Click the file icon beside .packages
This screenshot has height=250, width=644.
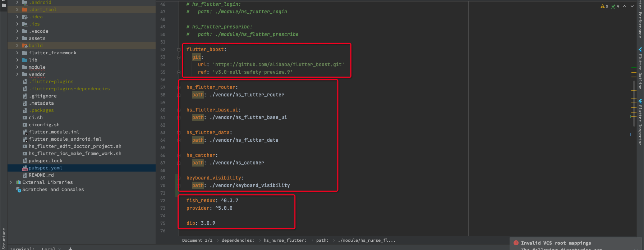[x=25, y=110]
